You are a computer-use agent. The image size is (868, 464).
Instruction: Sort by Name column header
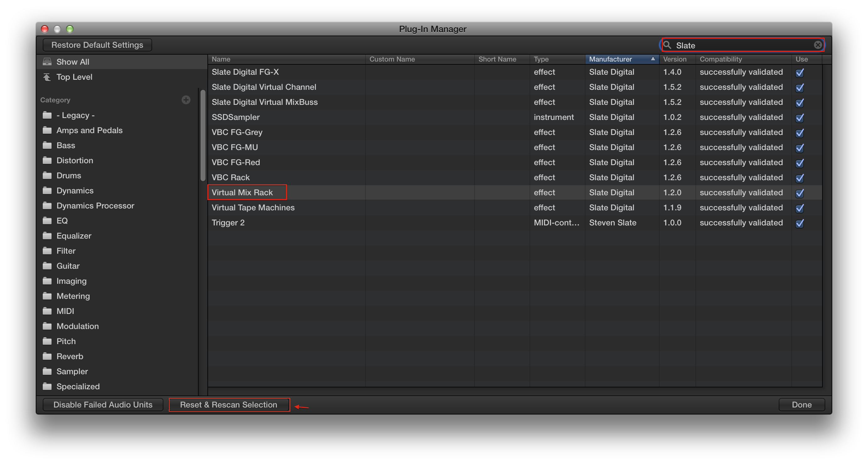click(286, 59)
